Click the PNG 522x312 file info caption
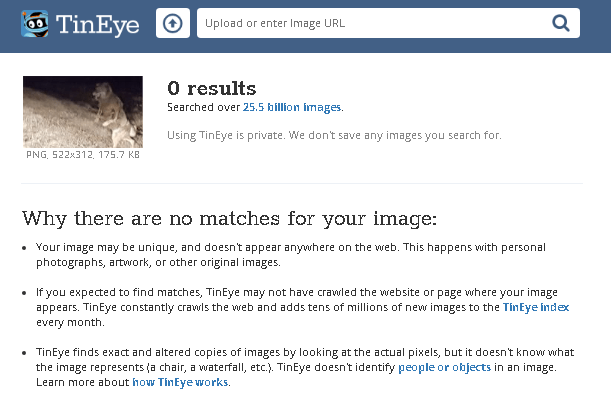611x419 pixels. click(x=83, y=155)
